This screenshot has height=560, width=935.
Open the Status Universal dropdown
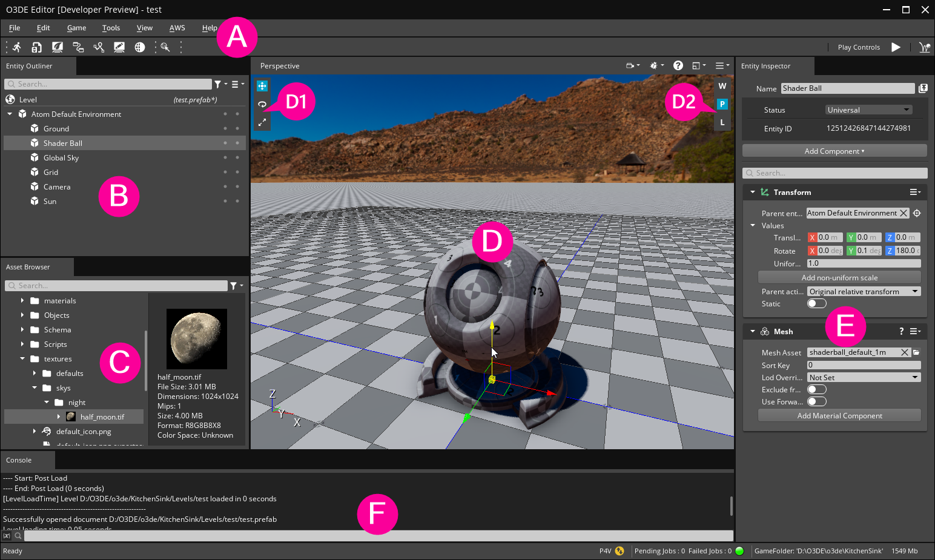pos(868,110)
